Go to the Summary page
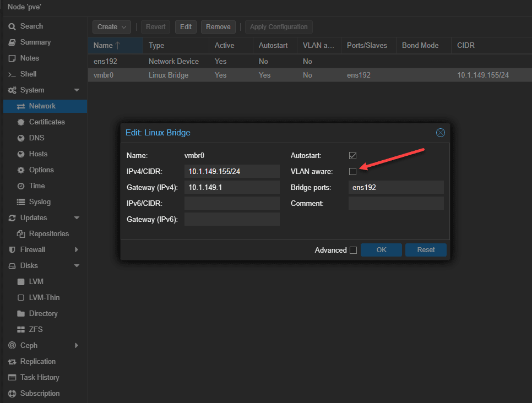This screenshot has width=532, height=403. (35, 42)
